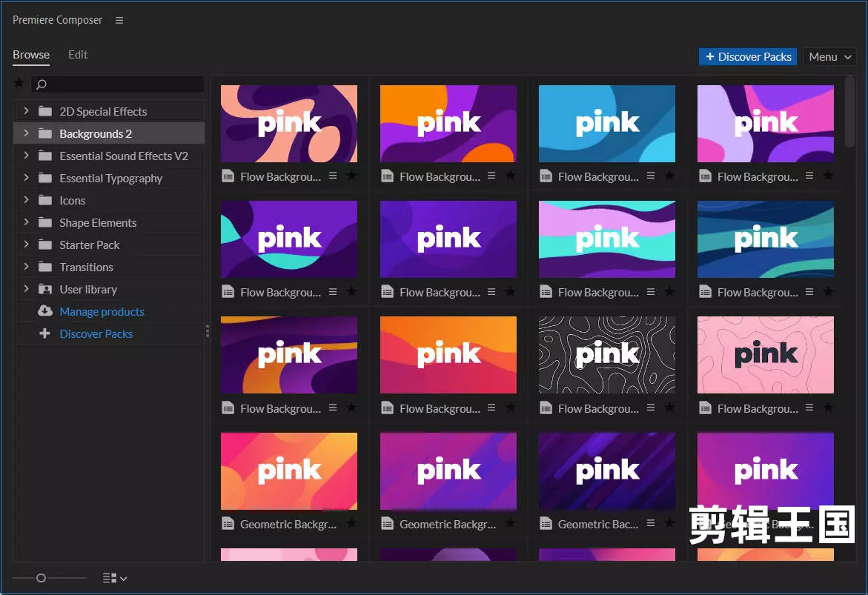Open options icon under orange-red gradient Flow Background
Viewport: 868px width, 595px height.
491,408
